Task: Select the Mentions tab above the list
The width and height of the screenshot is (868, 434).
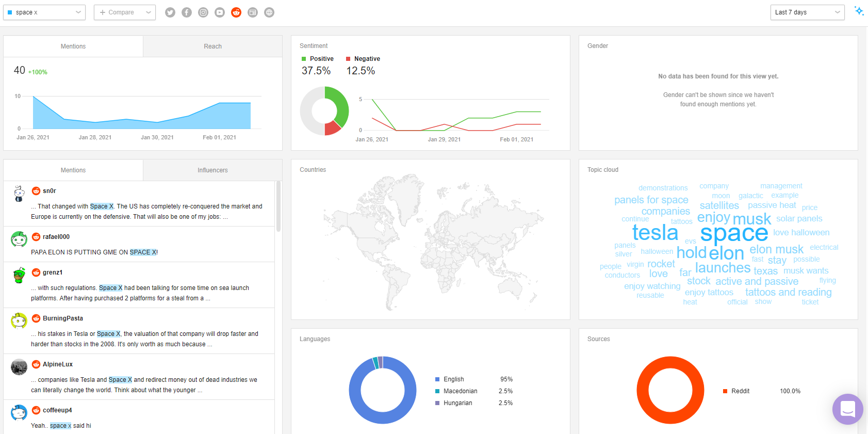Action: 73,170
